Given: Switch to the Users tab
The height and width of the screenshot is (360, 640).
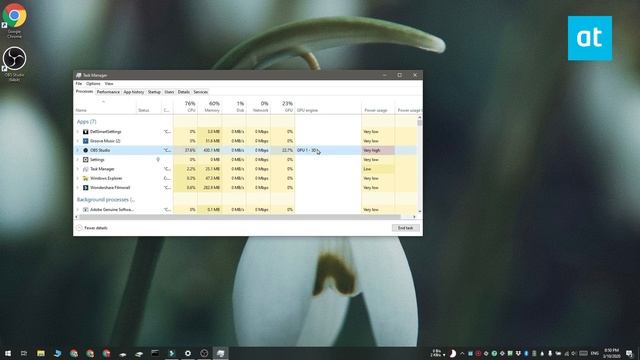Looking at the screenshot, I should pyautogui.click(x=169, y=92).
